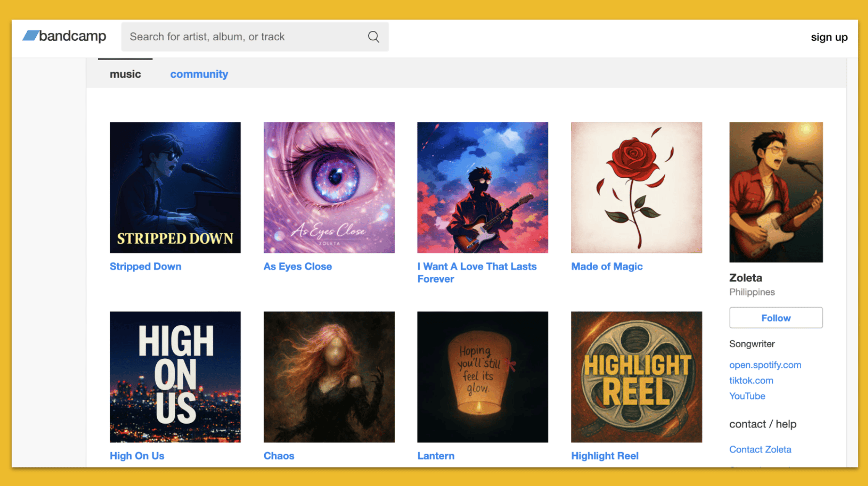Screen dimensions: 868x486
Task: Open the Chaos album cover
Action: coord(329,377)
